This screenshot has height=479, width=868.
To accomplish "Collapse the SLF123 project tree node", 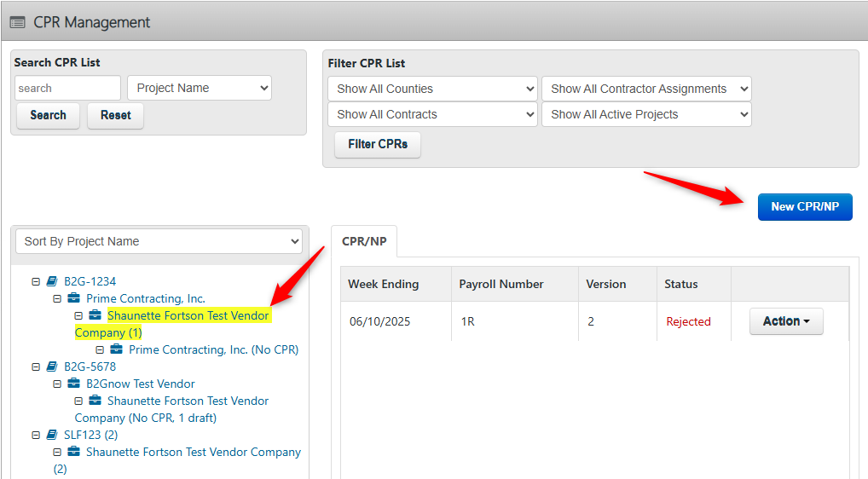I will tap(36, 435).
